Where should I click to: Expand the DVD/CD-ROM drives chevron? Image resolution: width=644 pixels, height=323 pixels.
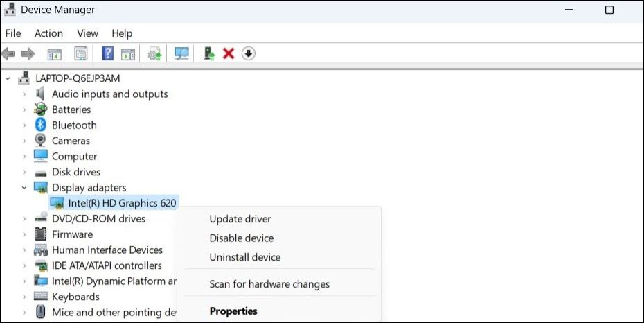[x=24, y=219]
